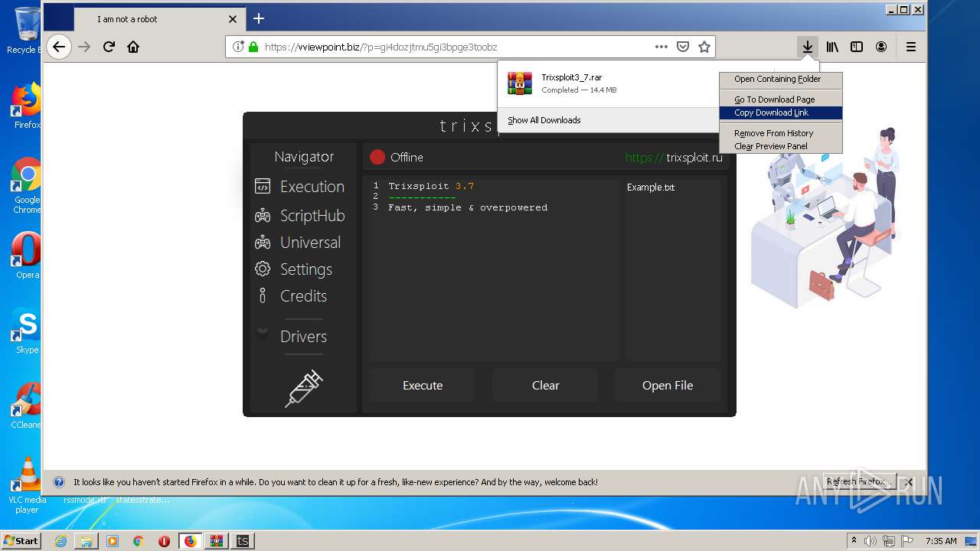Open Firefox hamburger menu
980x551 pixels.
pos(911,47)
